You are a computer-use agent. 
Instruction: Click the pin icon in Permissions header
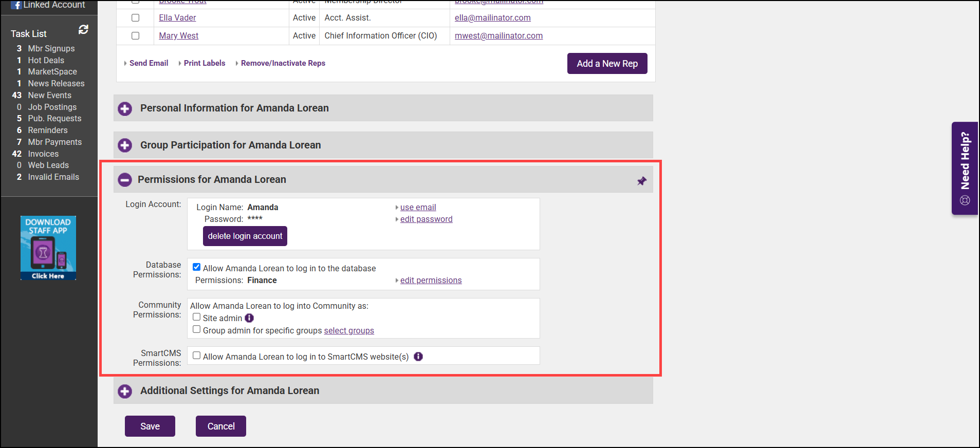tap(642, 181)
